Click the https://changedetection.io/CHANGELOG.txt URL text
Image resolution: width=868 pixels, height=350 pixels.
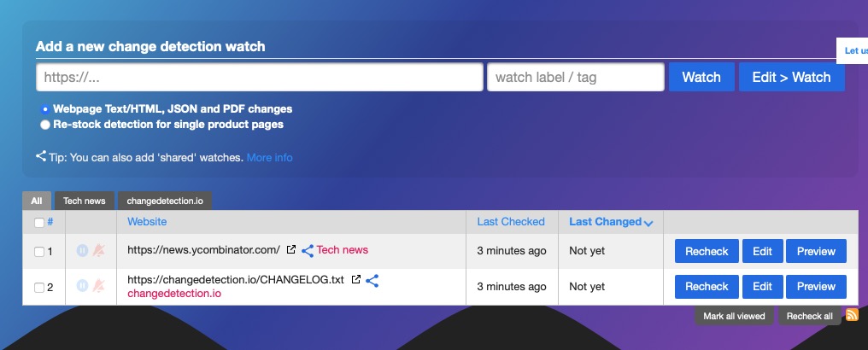pyautogui.click(x=236, y=280)
